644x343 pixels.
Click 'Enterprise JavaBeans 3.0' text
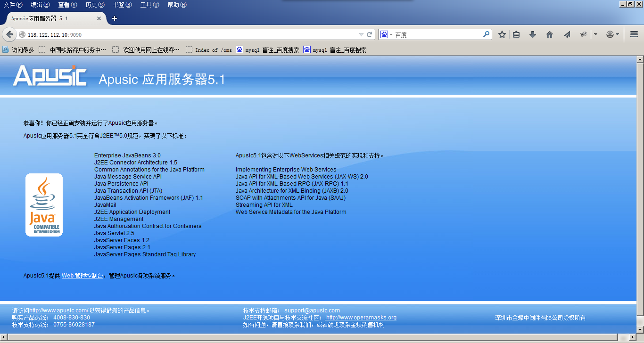127,155
